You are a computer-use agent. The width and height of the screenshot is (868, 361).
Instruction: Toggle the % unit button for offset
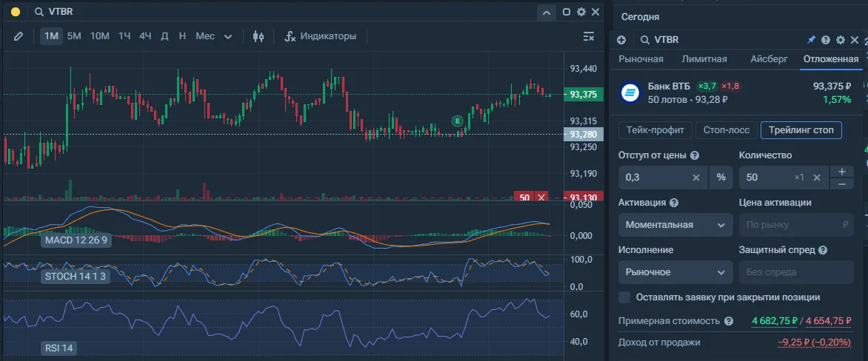pos(721,178)
